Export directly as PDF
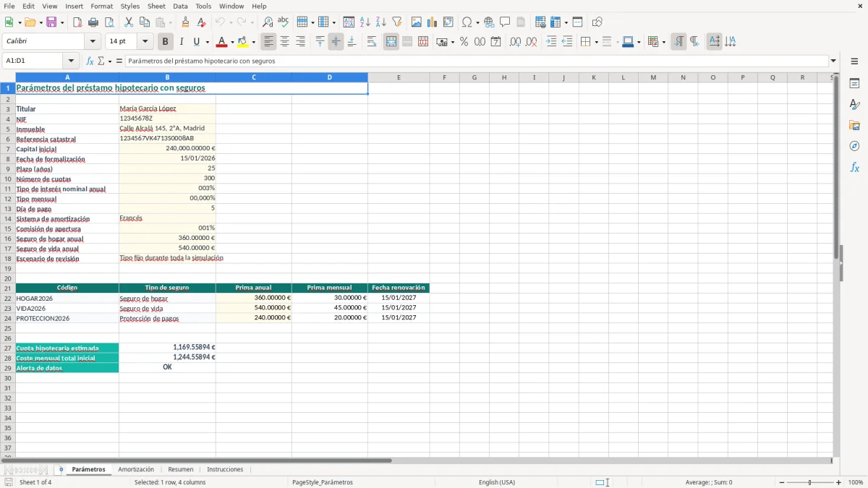The image size is (868, 488). pos(77,22)
